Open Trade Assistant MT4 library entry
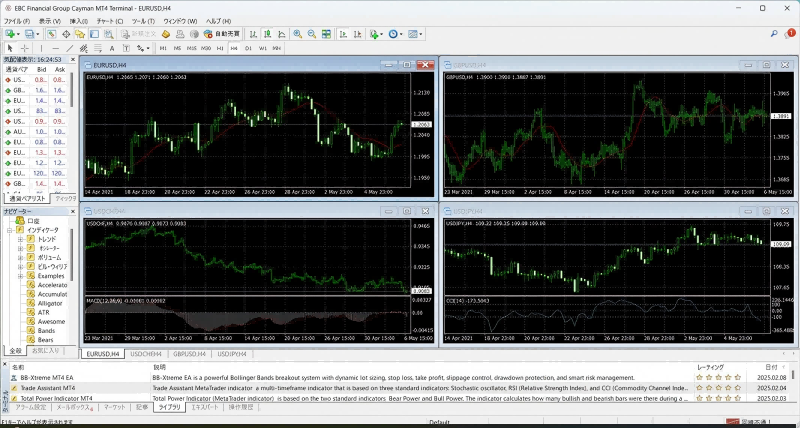Viewport: 800px width, 428px height. (x=48, y=388)
